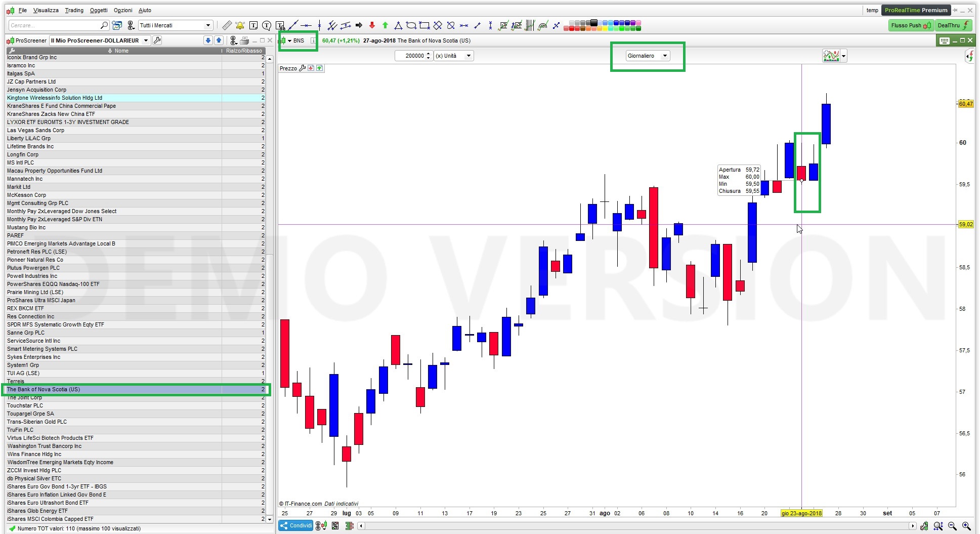
Task: Open Prezzo panel wrench settings
Action: point(303,68)
